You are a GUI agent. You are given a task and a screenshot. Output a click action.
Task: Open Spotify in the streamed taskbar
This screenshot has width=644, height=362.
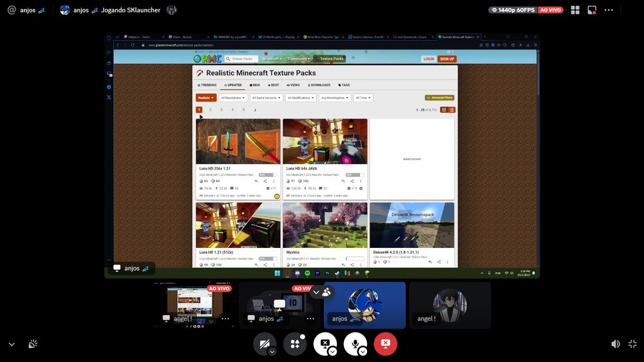coord(307,273)
